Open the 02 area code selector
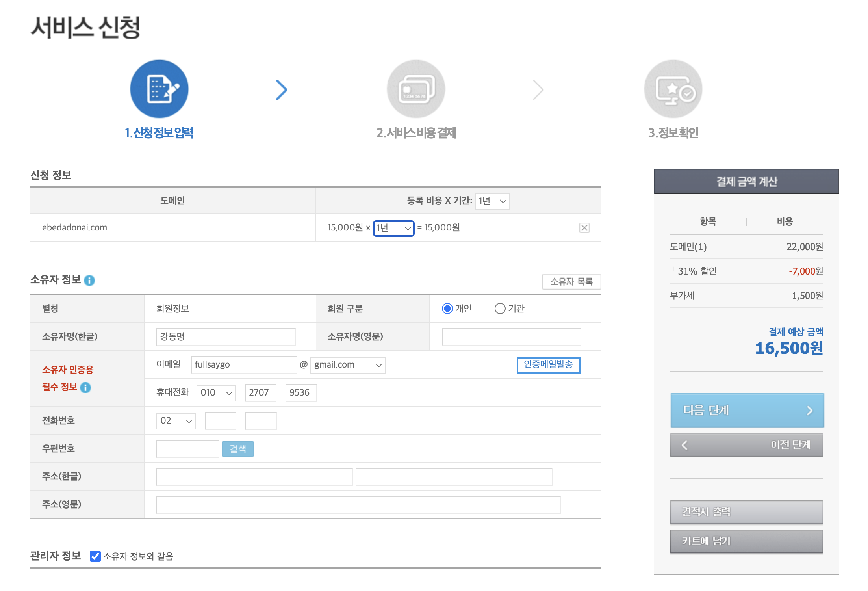This screenshot has width=868, height=591. [175, 420]
